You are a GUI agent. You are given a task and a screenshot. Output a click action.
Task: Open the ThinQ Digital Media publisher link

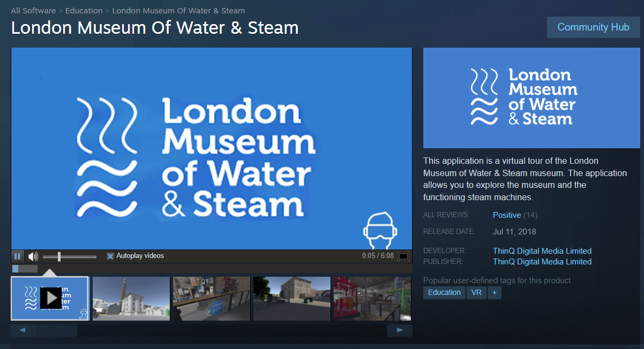click(542, 262)
